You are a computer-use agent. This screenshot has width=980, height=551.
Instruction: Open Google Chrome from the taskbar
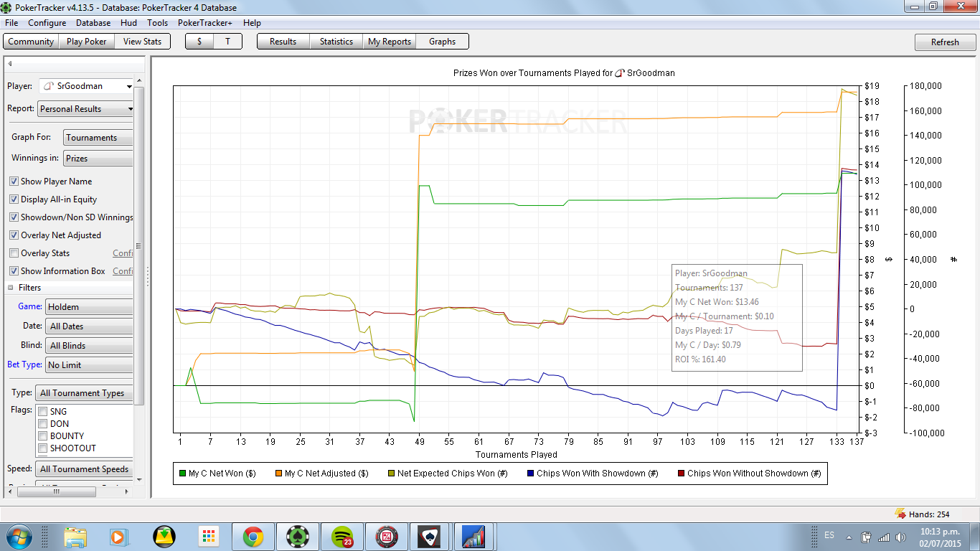point(253,536)
